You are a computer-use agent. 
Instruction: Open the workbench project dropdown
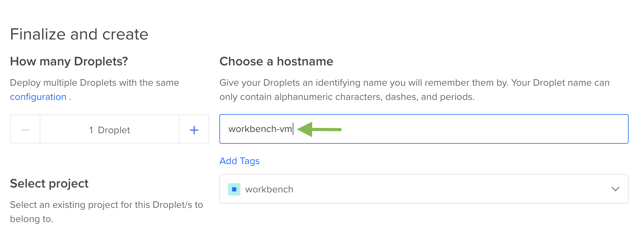pos(424,189)
